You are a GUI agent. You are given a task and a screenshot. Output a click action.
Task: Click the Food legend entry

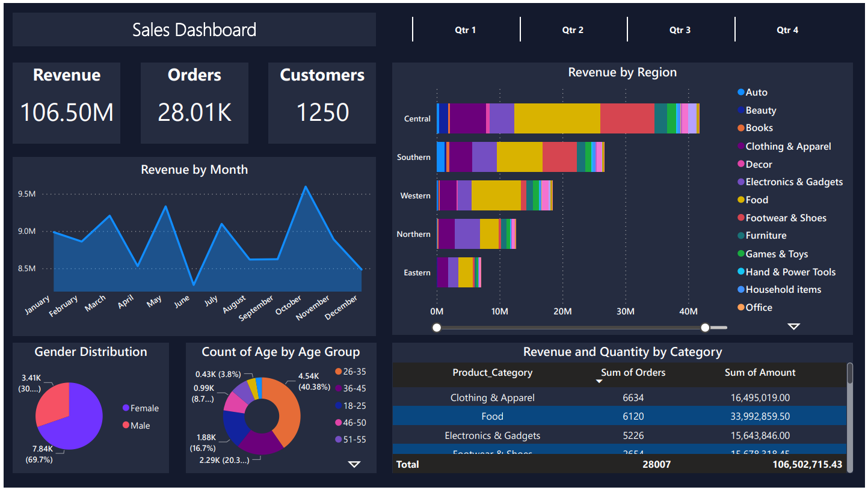point(753,200)
